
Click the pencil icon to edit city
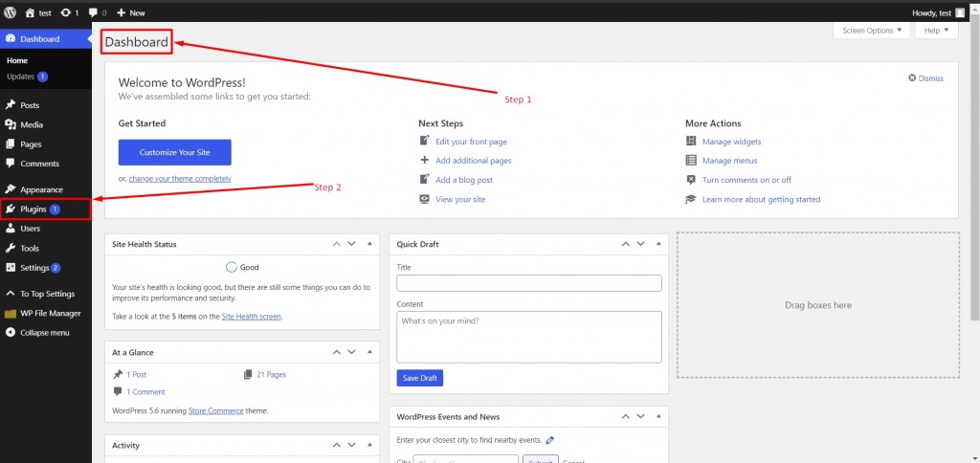[549, 440]
